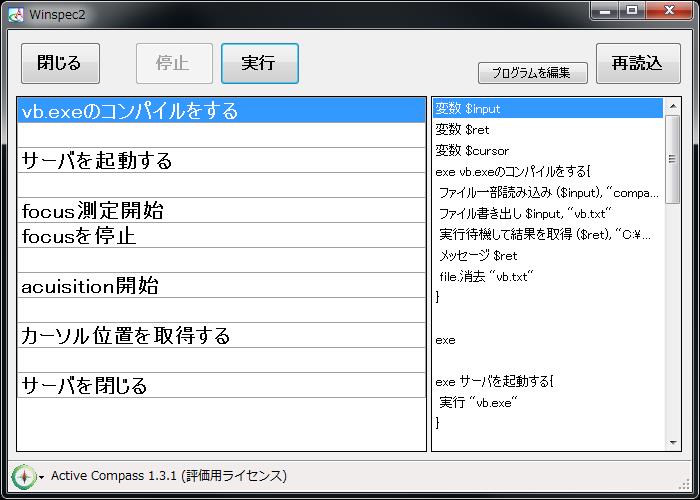Open dropdown arrow beside Active Compass icon
The width and height of the screenshot is (700, 500).
coord(42,477)
